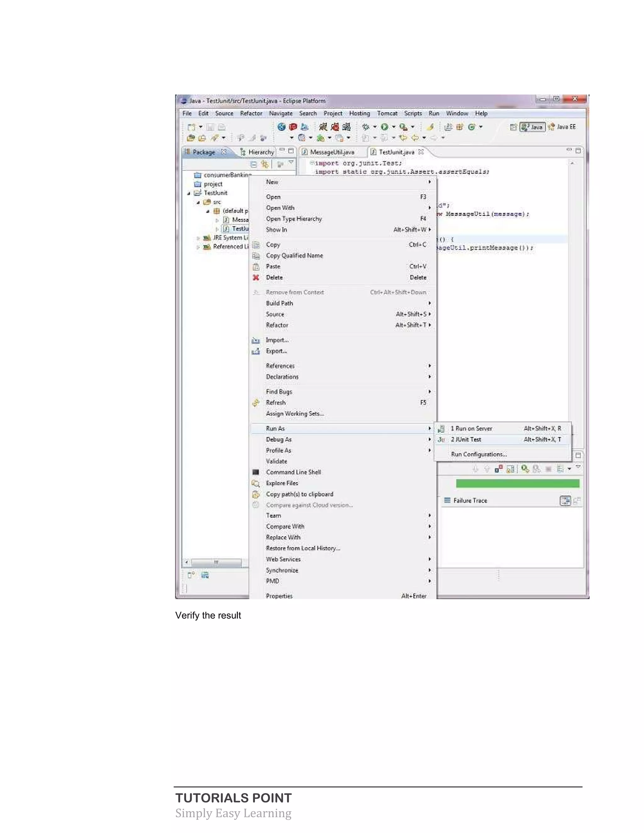Toggle the Compare Results icon beside Failure Trace
644x833 pixels.
coord(565,500)
